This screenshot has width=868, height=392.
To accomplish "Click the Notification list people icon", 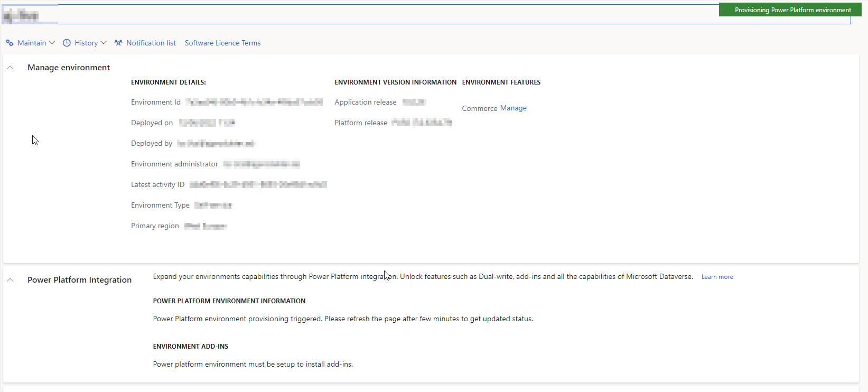I will tap(118, 43).
